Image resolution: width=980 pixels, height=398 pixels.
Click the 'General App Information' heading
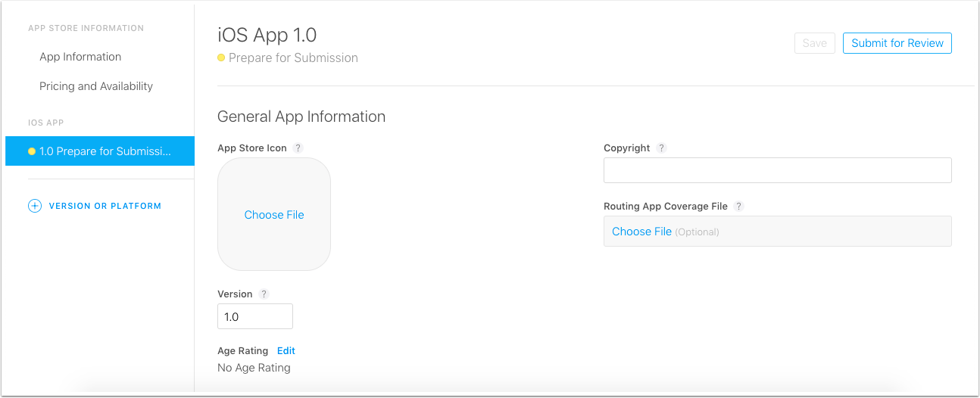[x=301, y=117]
